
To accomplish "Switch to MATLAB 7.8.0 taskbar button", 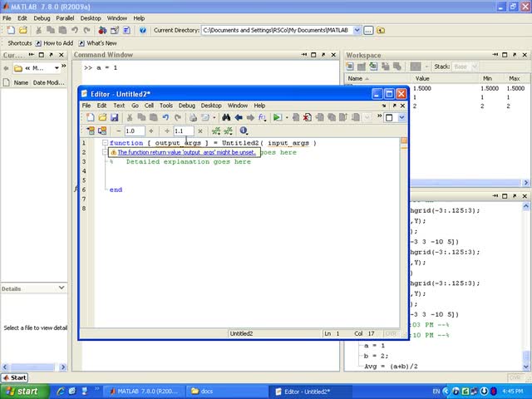I will (144, 392).
